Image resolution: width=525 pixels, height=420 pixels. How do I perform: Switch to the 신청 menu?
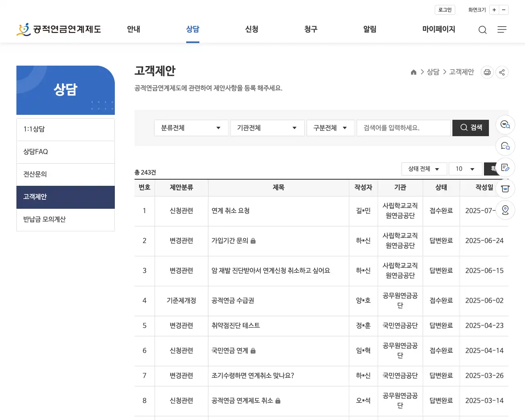(251, 29)
